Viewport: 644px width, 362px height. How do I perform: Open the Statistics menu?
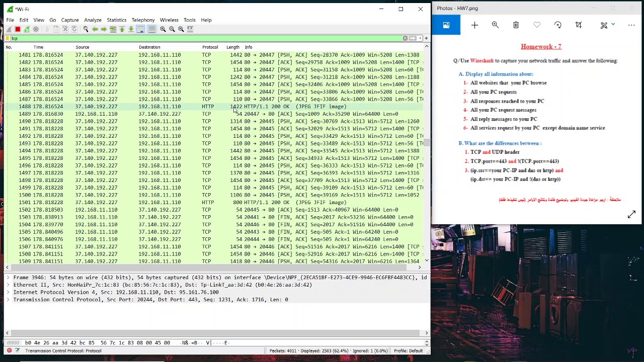(x=116, y=20)
